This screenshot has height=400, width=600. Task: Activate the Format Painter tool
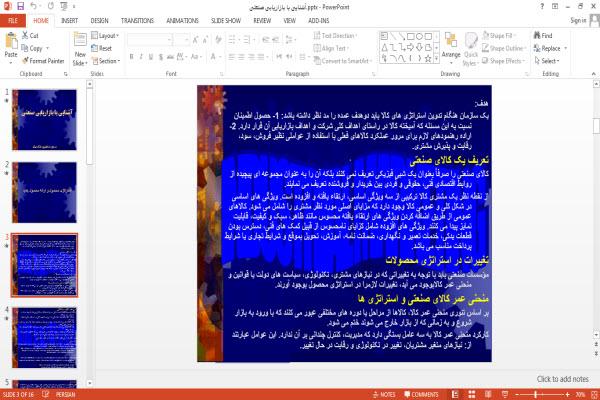pos(43,61)
